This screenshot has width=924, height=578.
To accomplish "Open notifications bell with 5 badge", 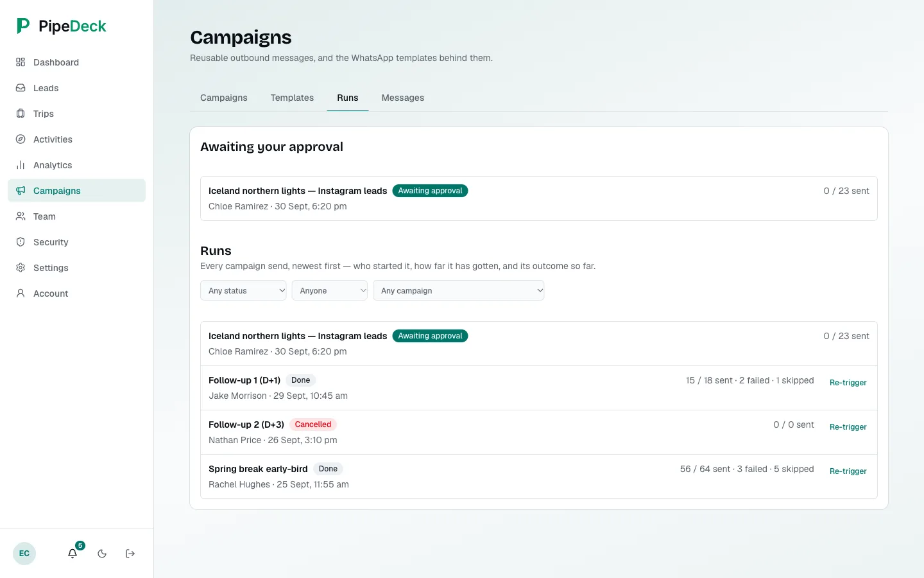I will (73, 553).
